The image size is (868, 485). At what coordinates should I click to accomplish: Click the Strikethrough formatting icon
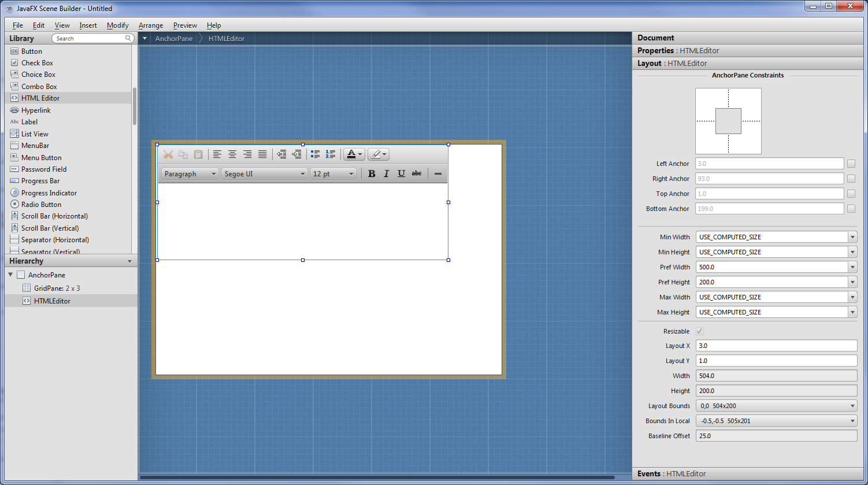click(416, 173)
